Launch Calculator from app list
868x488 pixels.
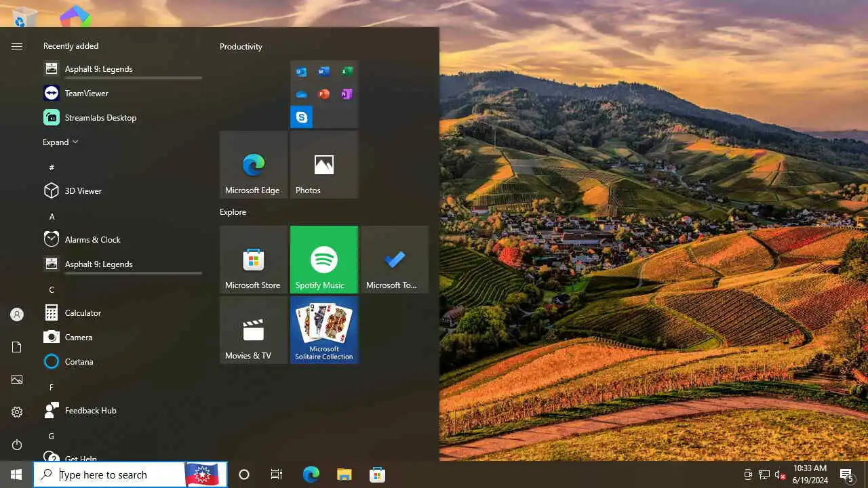coord(122,312)
